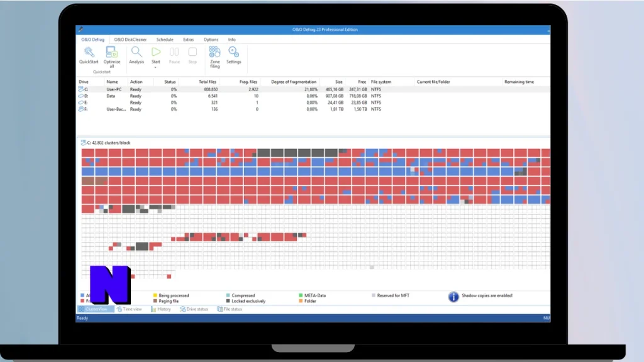This screenshot has height=362, width=644.
Task: Click the 1,50 TB free value
Action: tap(360, 109)
